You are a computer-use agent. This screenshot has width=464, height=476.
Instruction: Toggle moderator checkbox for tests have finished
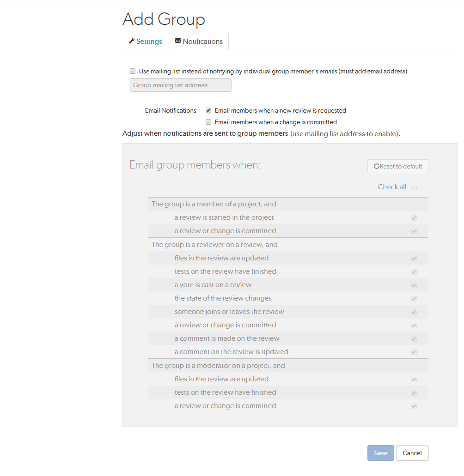pos(414,392)
